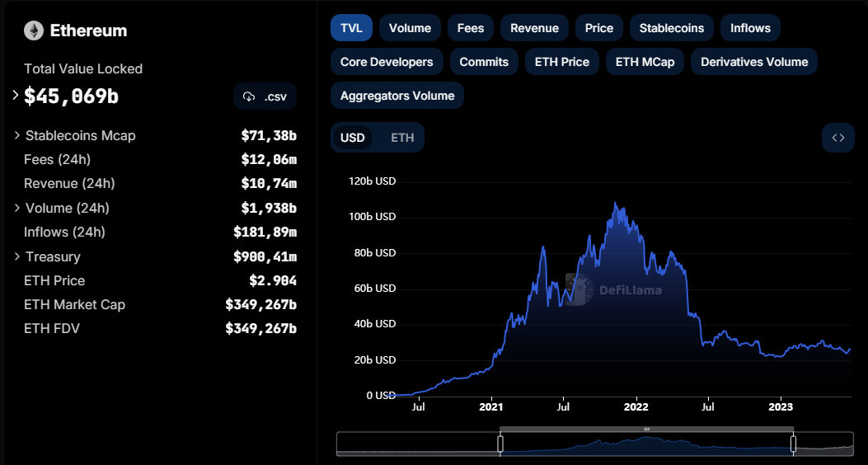Image resolution: width=868 pixels, height=465 pixels.
Task: Click the ETH Price label in sidebar
Action: [54, 280]
